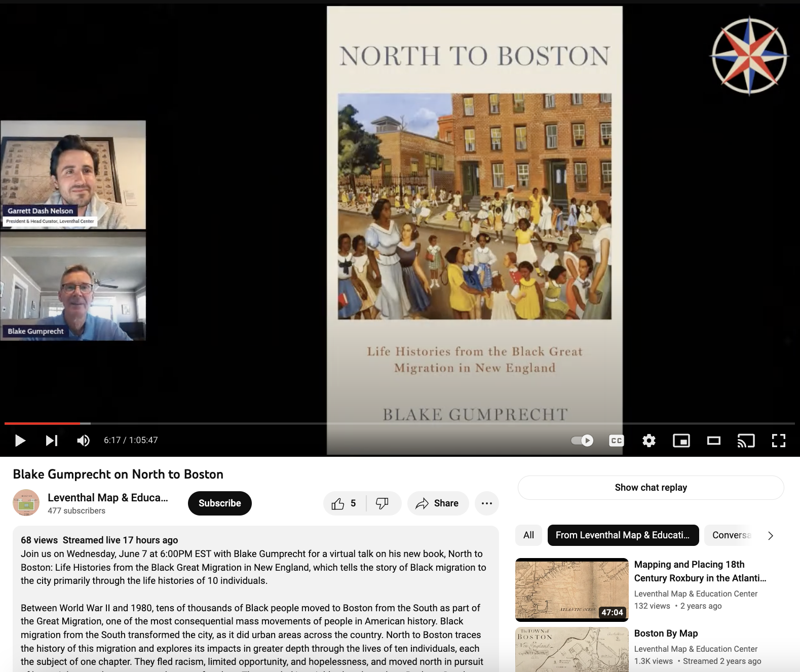The width and height of the screenshot is (800, 672).
Task: Subscribe to the channel
Action: point(220,503)
